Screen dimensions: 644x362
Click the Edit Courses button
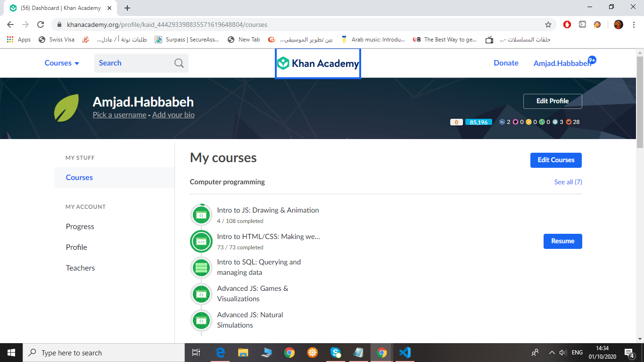556,160
